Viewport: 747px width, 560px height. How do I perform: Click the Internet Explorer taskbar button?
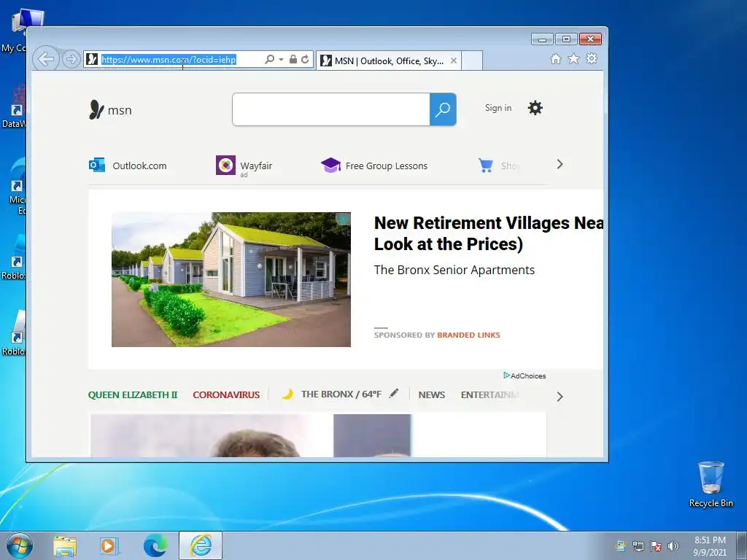(x=201, y=545)
